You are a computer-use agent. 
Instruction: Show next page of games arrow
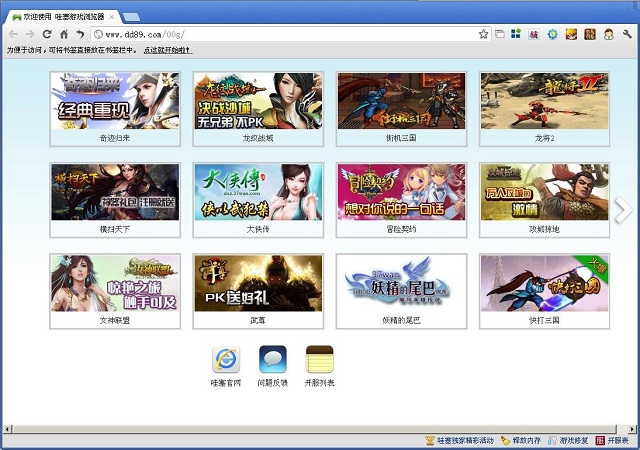tap(622, 209)
